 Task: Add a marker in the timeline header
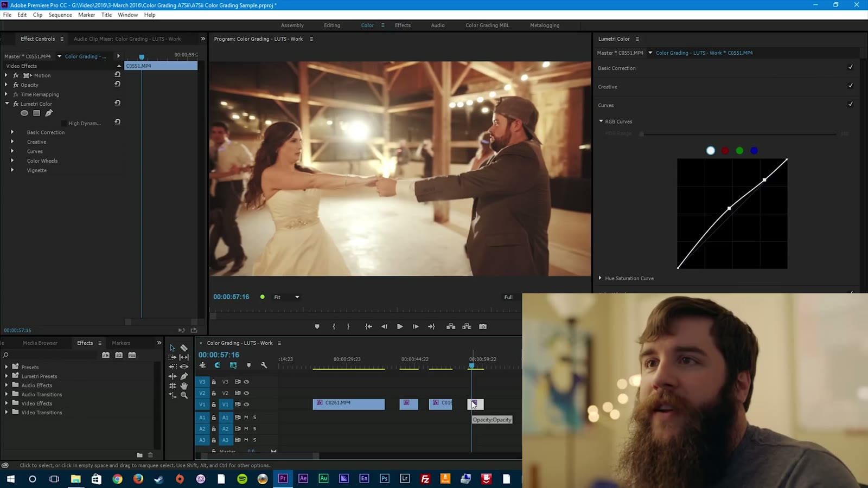pyautogui.click(x=249, y=365)
